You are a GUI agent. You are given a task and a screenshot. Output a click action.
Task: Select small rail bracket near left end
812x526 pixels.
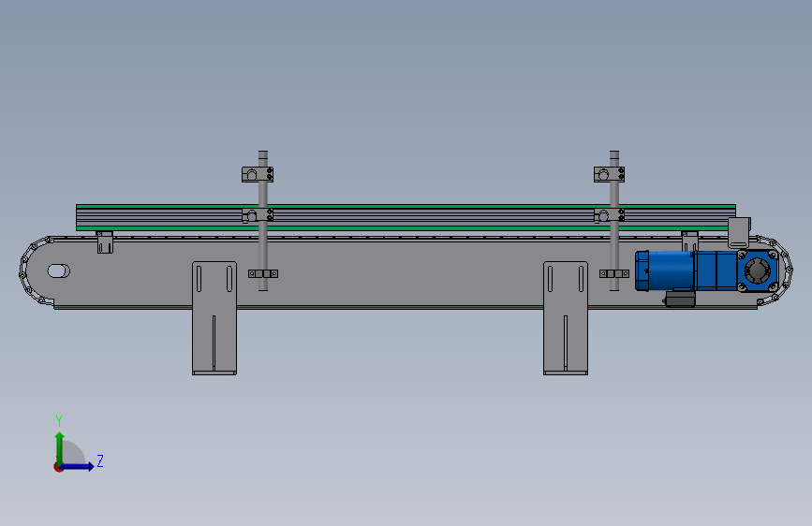(x=105, y=242)
